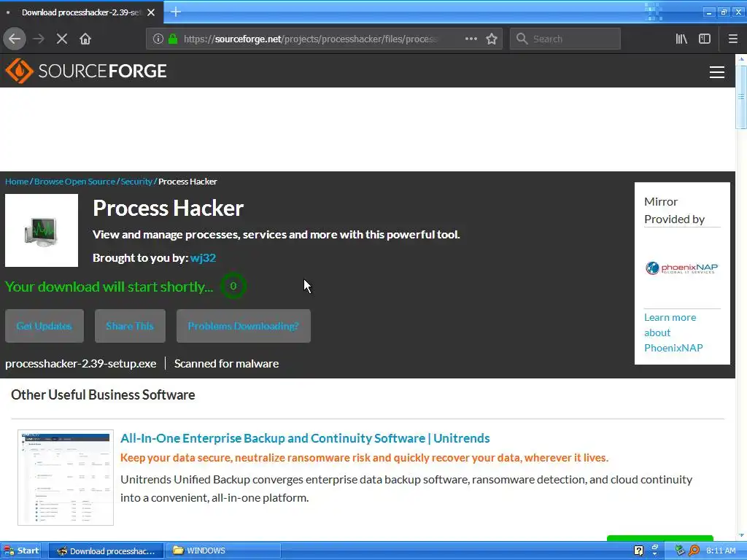The image size is (747, 560).
Task: Open Learn more about PhoenixNAP link
Action: (673, 332)
